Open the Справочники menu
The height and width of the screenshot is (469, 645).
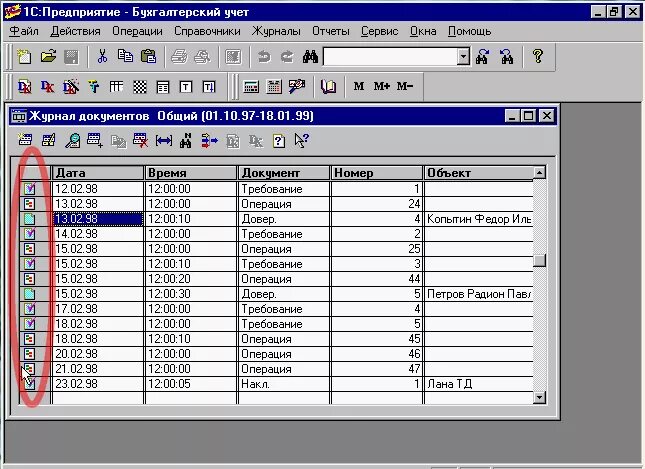(x=207, y=31)
